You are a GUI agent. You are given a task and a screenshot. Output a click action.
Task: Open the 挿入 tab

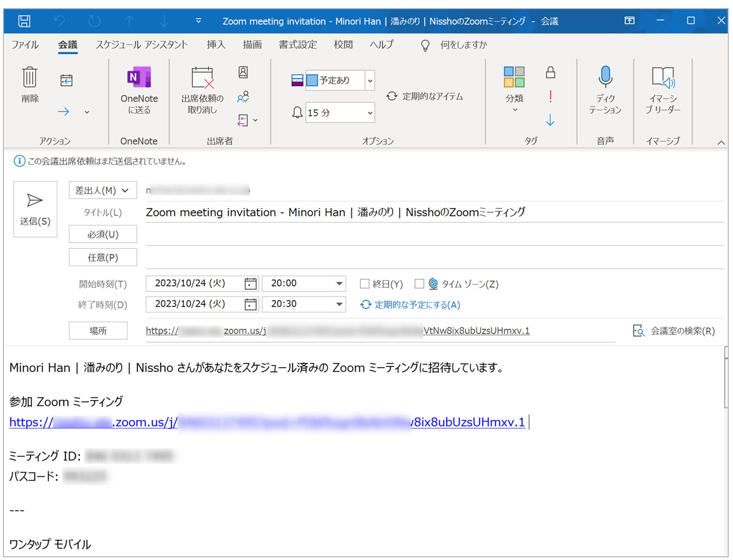(216, 45)
